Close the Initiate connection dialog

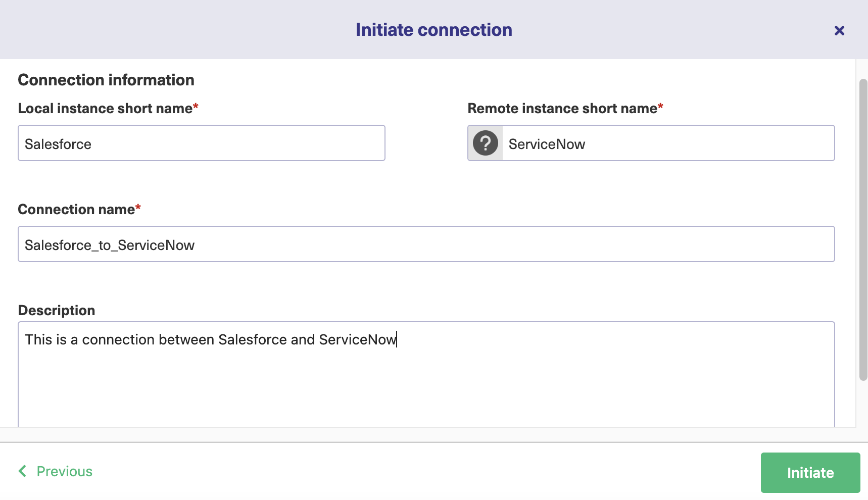coord(839,31)
